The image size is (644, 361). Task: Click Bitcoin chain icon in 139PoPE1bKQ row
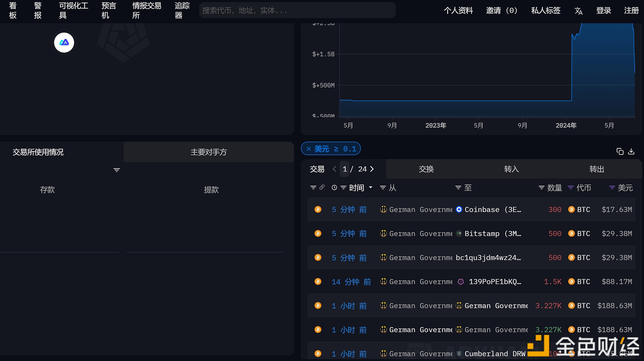(318, 282)
